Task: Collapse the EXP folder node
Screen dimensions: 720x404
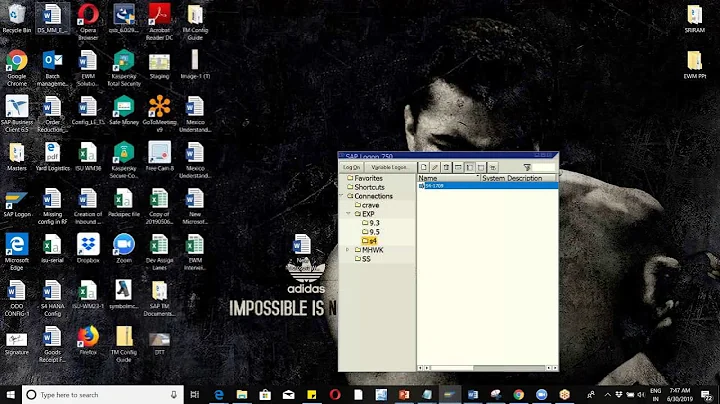Action: pos(348,214)
